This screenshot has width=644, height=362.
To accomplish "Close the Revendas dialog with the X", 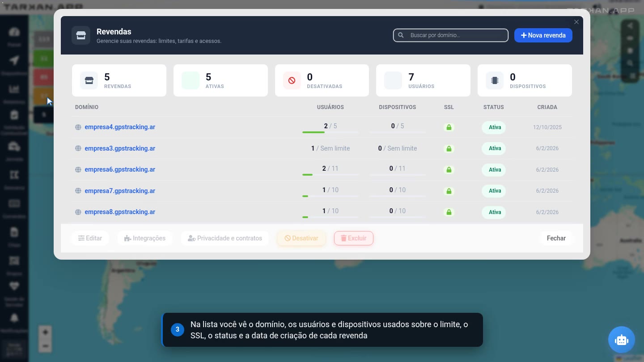I will point(576,22).
